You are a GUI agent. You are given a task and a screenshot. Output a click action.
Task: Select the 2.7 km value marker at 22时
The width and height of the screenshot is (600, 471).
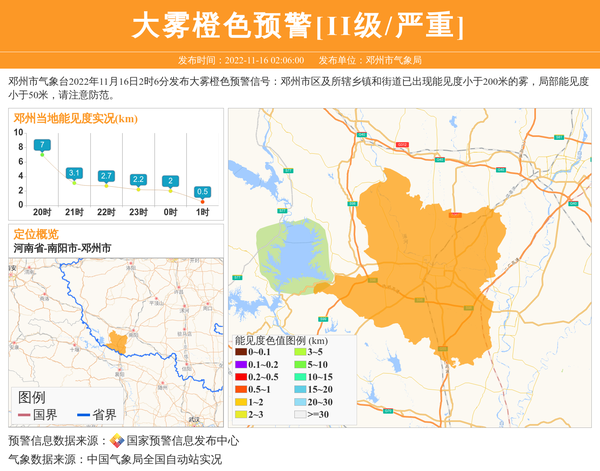coord(106,176)
